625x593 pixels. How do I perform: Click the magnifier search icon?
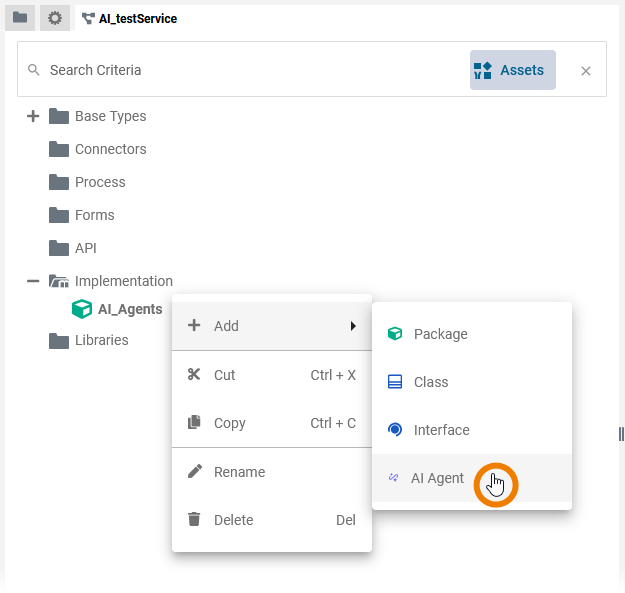click(34, 70)
